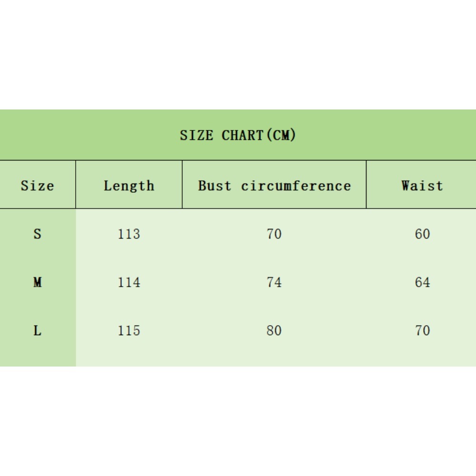
Task: Select the S size row label
Action: point(37,234)
